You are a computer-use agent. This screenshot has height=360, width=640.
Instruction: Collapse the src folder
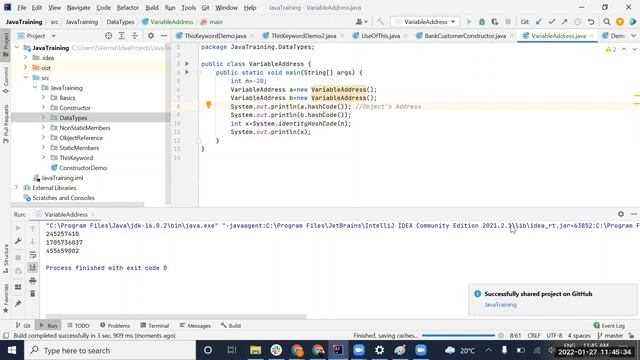[x=26, y=78]
